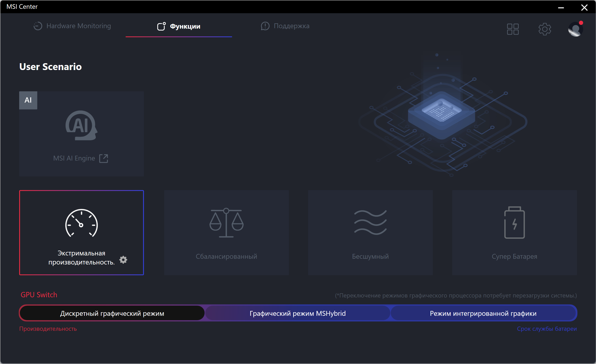Select the Super Battery icon
This screenshot has width=596, height=364.
[514, 222]
